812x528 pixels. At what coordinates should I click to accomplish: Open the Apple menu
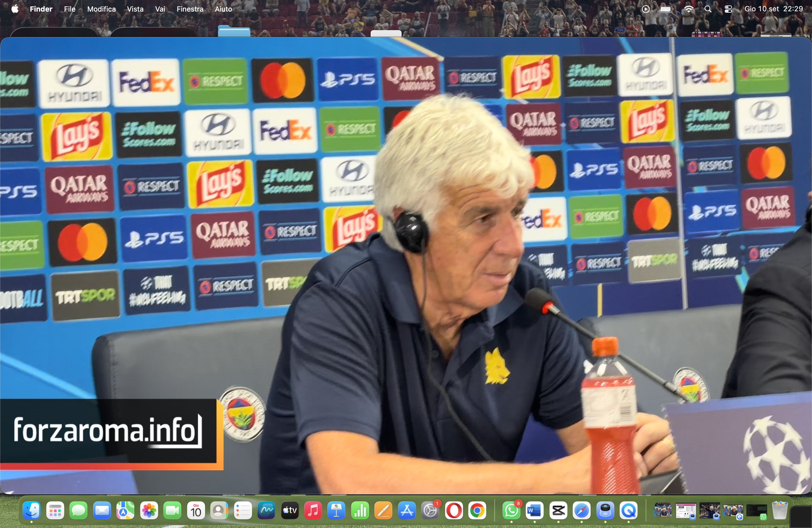pos(15,9)
